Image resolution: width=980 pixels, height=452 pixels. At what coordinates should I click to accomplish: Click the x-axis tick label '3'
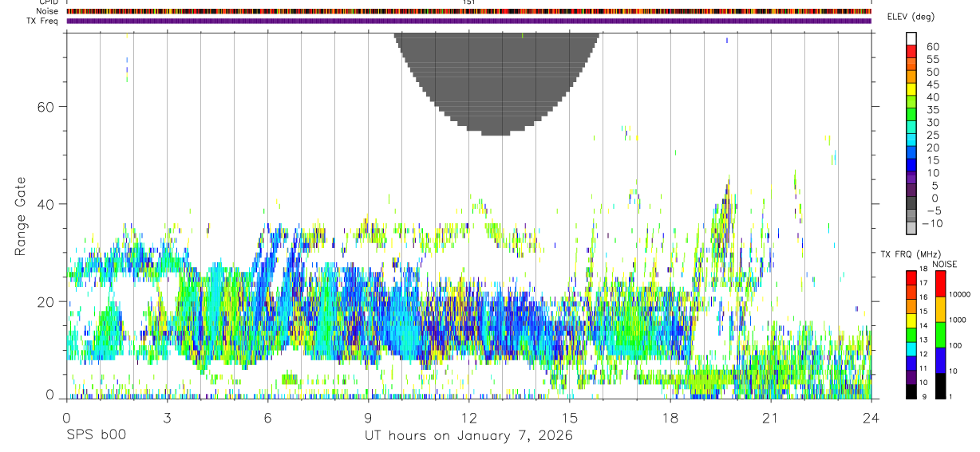pyautogui.click(x=167, y=418)
